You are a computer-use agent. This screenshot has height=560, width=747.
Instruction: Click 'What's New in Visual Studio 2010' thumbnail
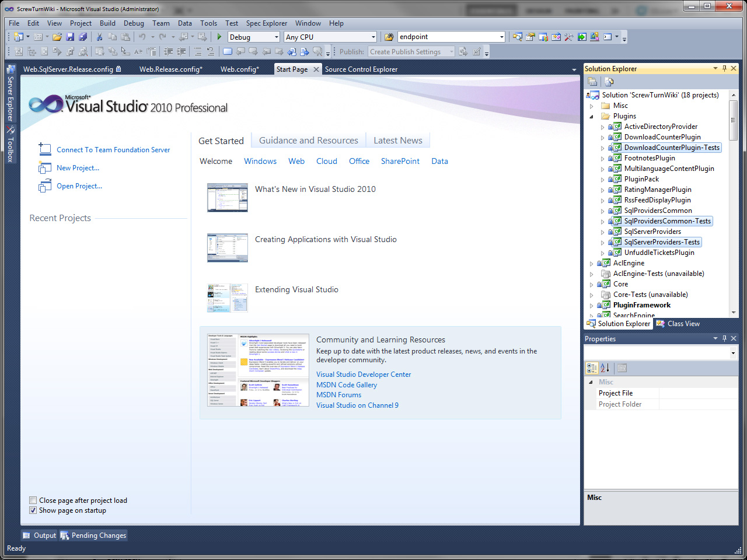coord(228,197)
